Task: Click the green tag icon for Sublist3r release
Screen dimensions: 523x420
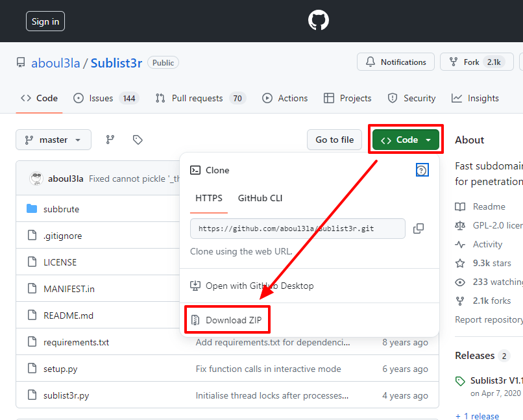Action: [x=460, y=381]
